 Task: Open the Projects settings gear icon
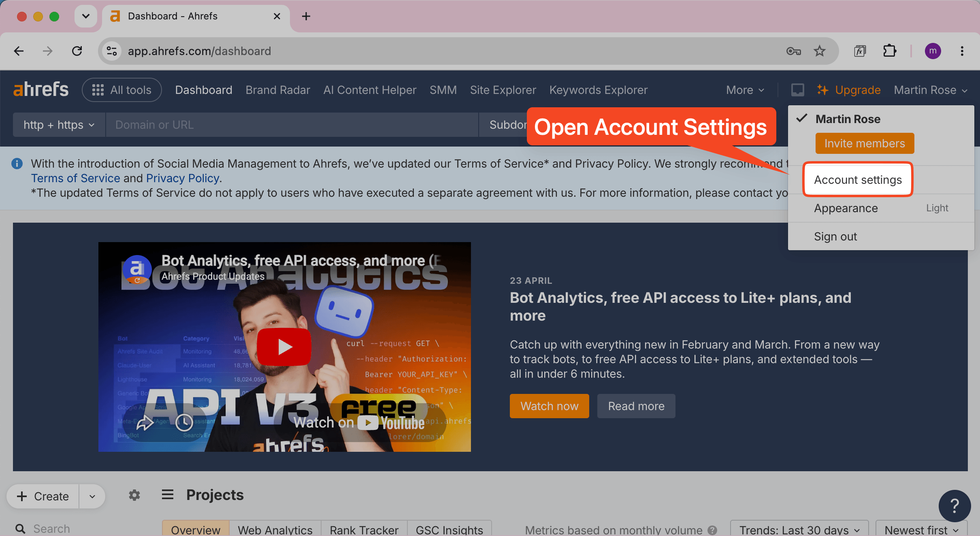pyautogui.click(x=134, y=495)
